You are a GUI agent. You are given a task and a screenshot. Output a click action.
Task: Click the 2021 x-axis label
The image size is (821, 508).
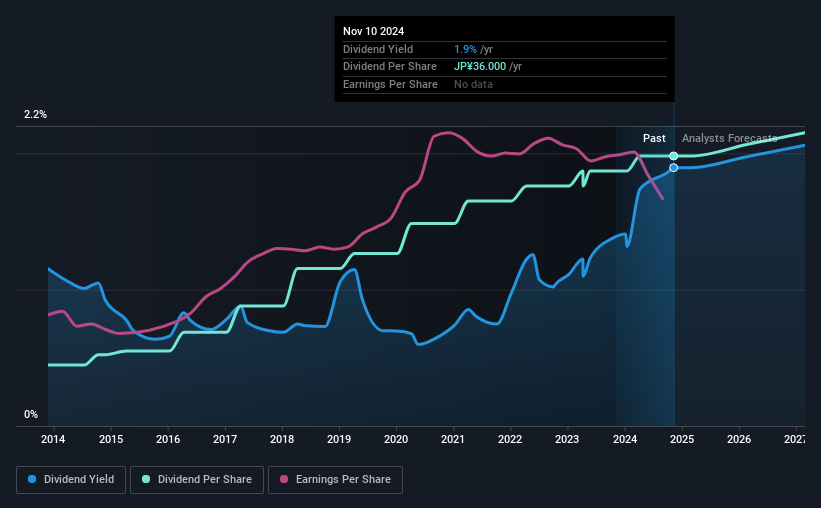pos(453,439)
